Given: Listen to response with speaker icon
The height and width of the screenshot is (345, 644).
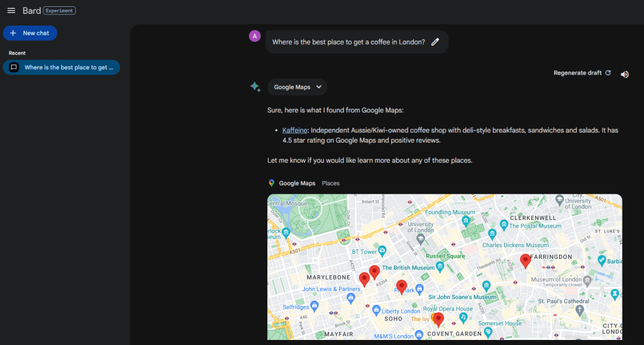Looking at the screenshot, I should [625, 74].
